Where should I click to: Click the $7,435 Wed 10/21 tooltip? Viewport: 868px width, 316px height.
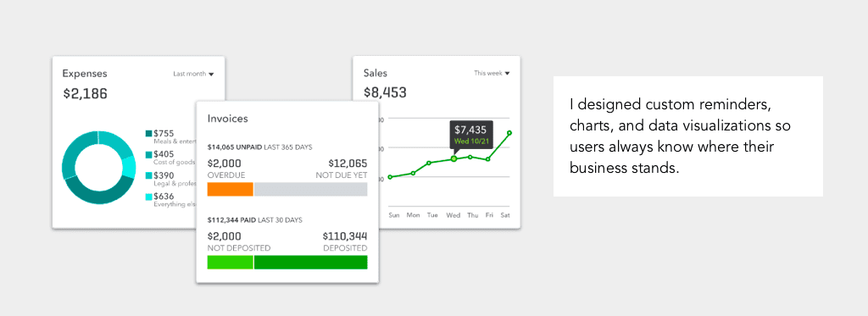(470, 135)
